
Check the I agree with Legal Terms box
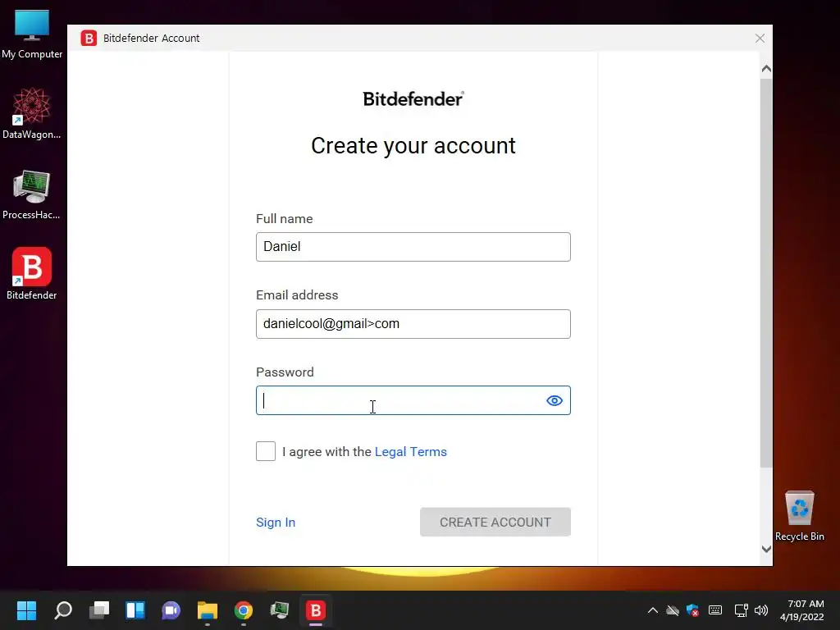click(266, 451)
